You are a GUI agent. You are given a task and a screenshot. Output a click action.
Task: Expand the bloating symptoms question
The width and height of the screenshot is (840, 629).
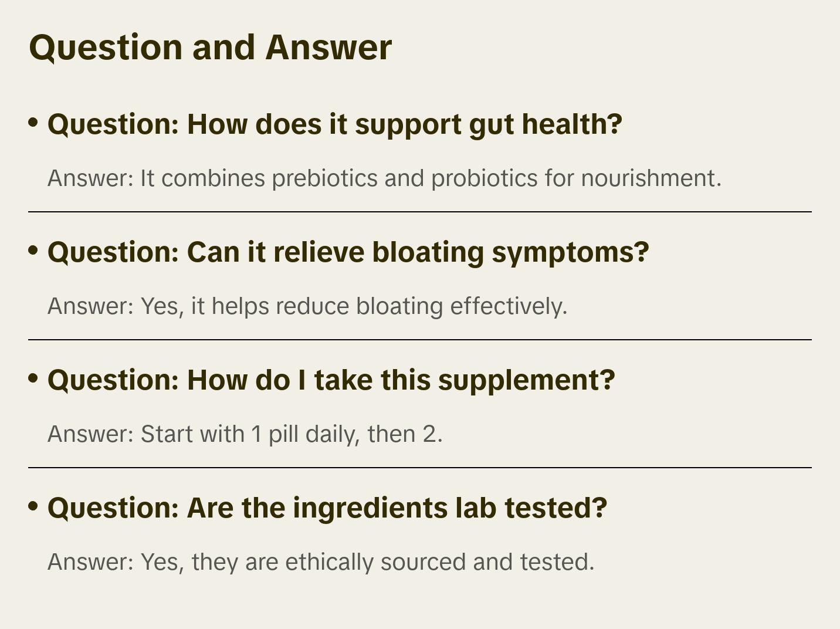[x=348, y=252]
